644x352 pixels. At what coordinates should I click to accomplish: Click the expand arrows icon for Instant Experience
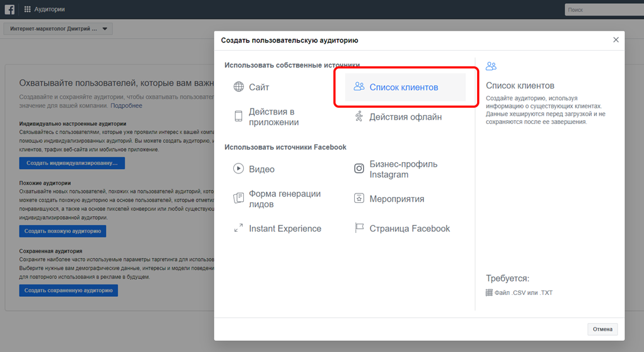tap(238, 228)
